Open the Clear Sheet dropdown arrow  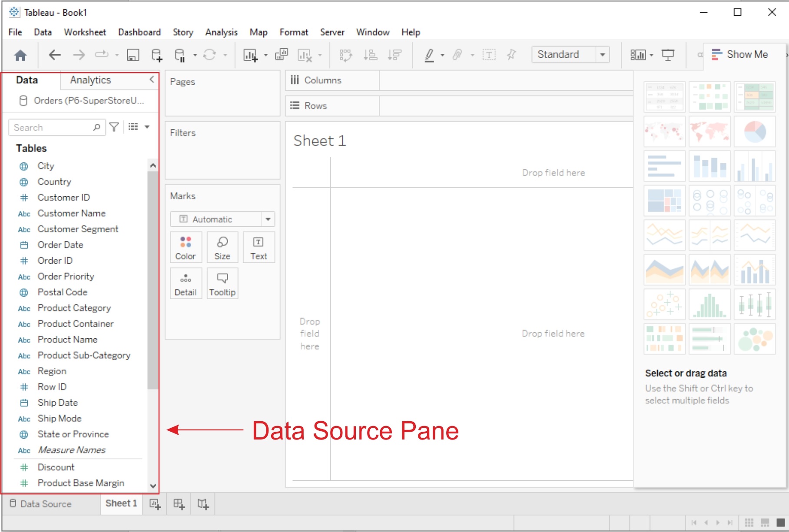[x=320, y=56]
